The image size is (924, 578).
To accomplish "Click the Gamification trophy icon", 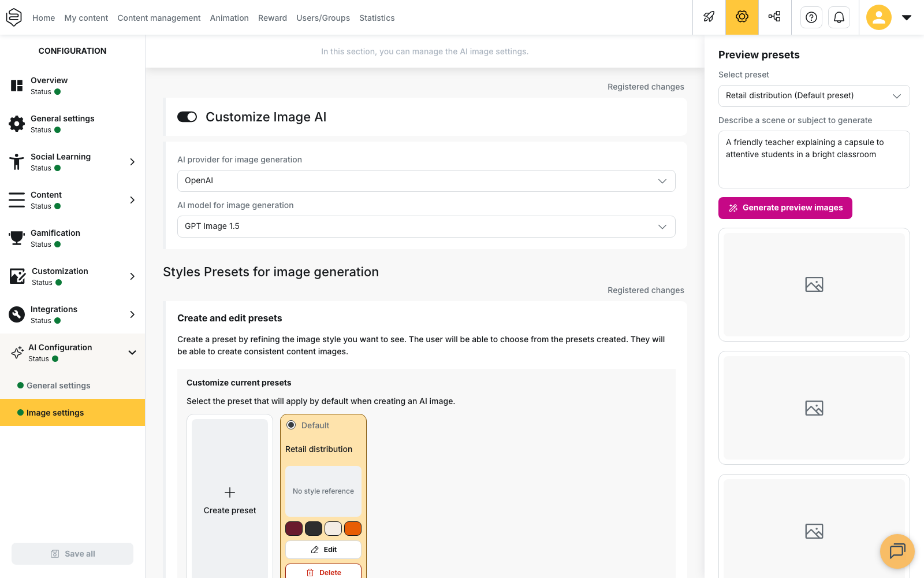I will coord(17,238).
